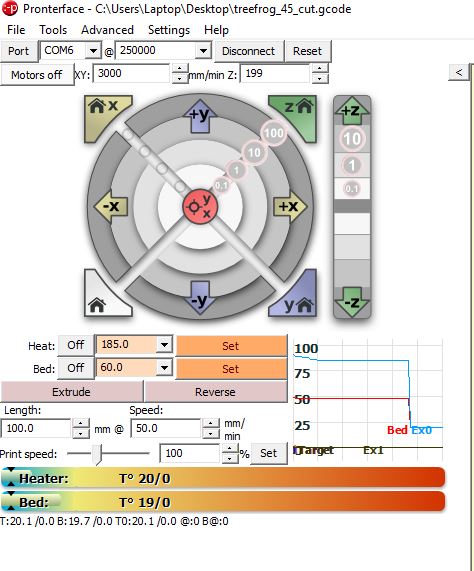Open the 250000 baud rate dropdown
Screen dimensions: 474x571
click(204, 51)
